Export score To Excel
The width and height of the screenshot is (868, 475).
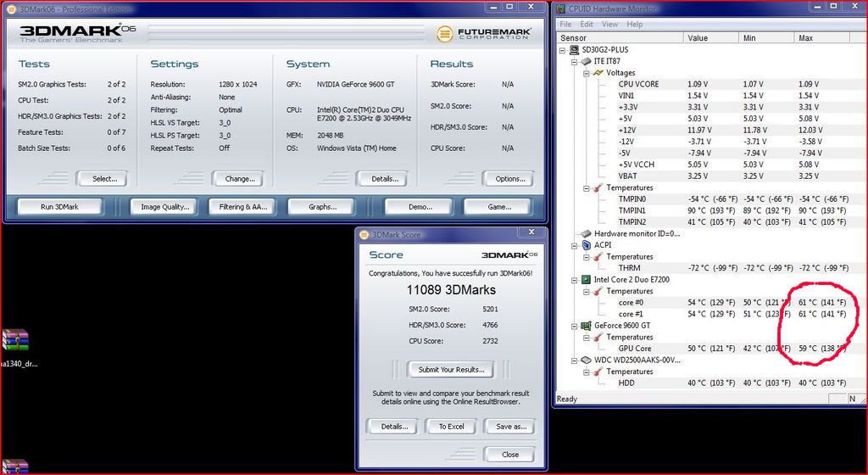(451, 427)
